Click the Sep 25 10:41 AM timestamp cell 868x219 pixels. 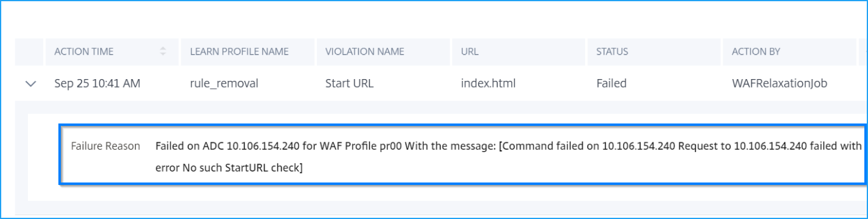tap(97, 84)
